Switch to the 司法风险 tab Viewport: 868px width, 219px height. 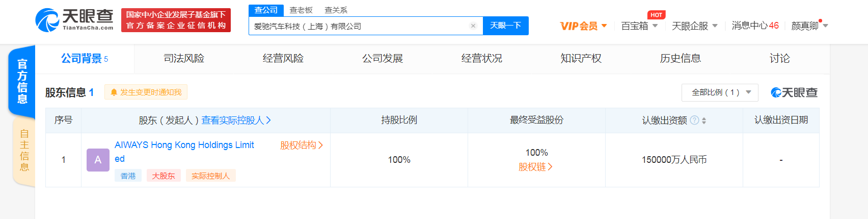pos(184,59)
